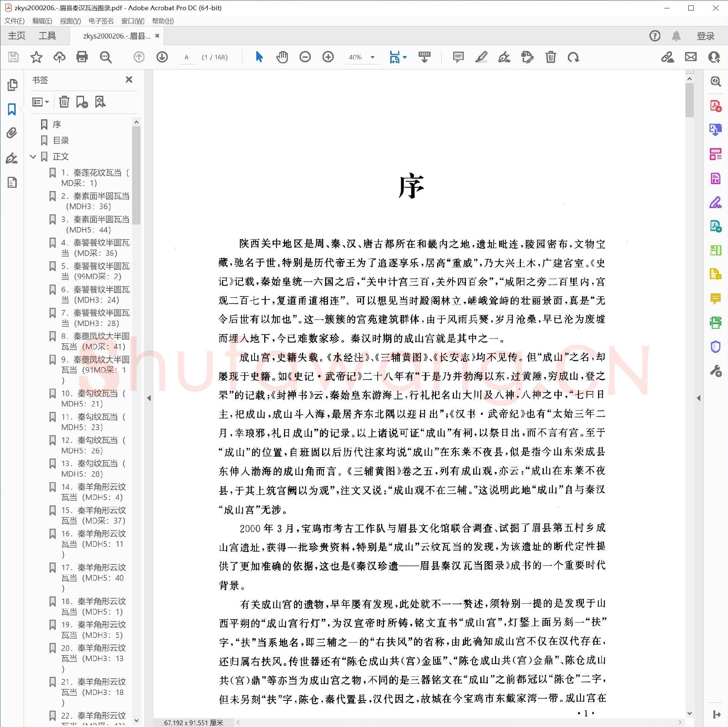The width and height of the screenshot is (728, 727).
Task: Select the arrow selection tool
Action: click(x=259, y=57)
